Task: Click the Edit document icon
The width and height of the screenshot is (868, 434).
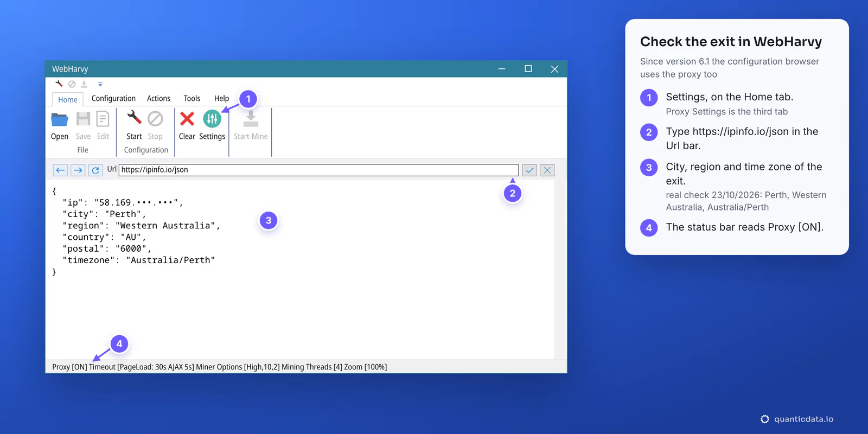Action: click(x=103, y=119)
